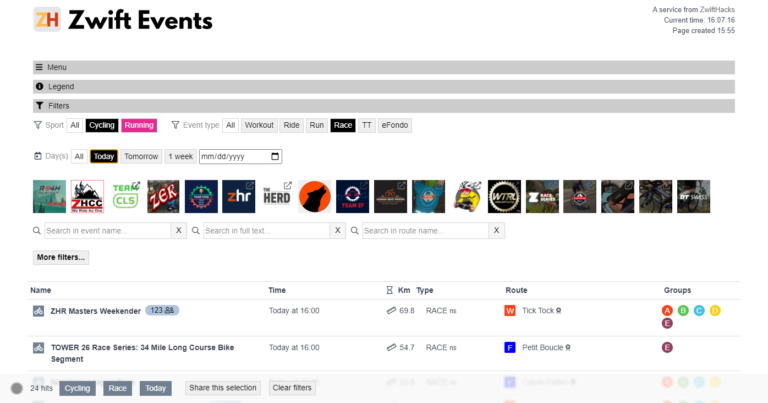Expand the Legend section
Image resolution: width=768 pixels, height=403 pixels.
click(384, 87)
